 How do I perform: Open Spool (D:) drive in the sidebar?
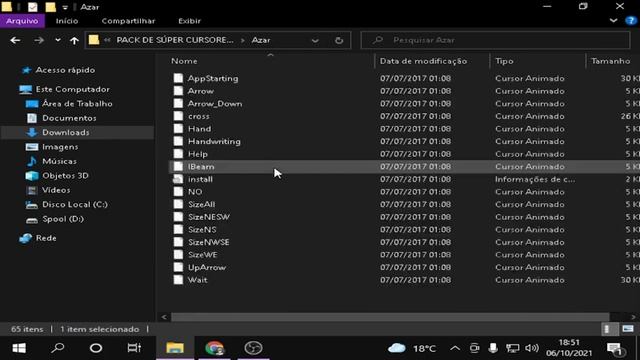pos(63,219)
